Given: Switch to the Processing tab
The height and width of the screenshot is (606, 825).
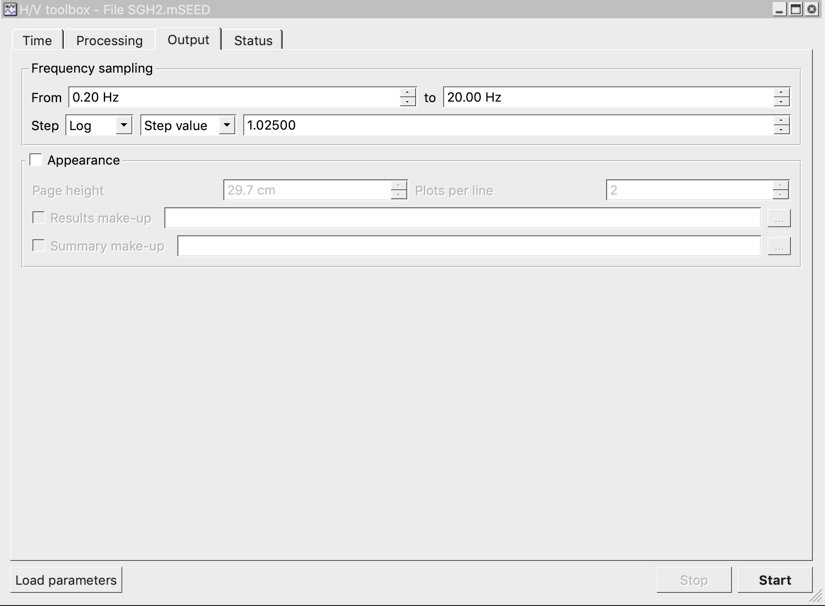Looking at the screenshot, I should tap(109, 40).
